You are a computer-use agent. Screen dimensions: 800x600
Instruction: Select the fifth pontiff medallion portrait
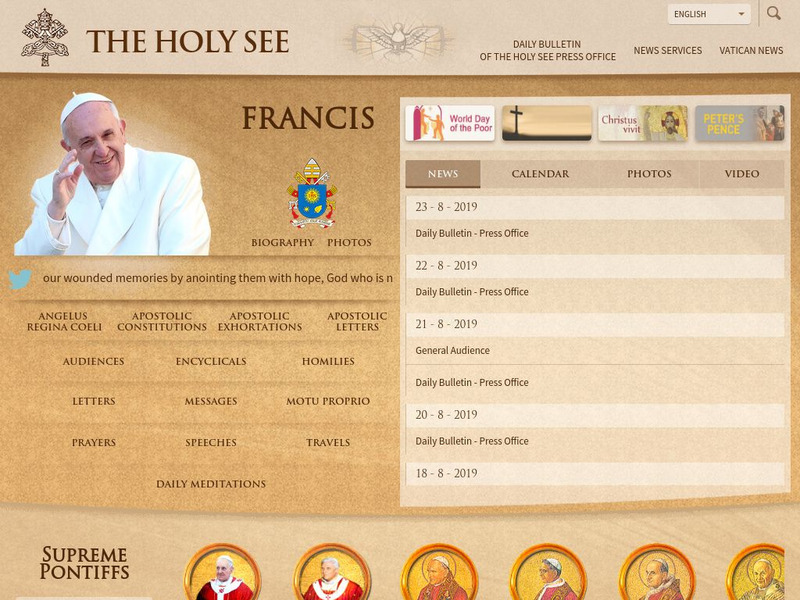point(657,572)
